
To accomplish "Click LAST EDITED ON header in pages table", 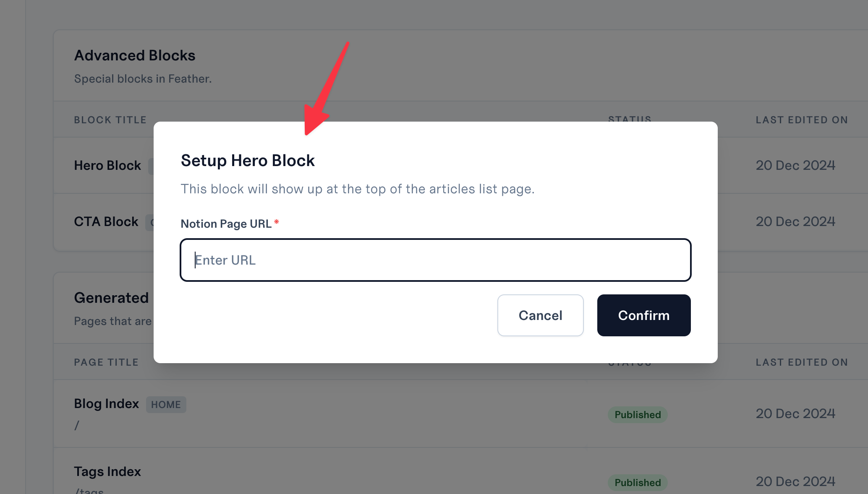I will click(802, 362).
